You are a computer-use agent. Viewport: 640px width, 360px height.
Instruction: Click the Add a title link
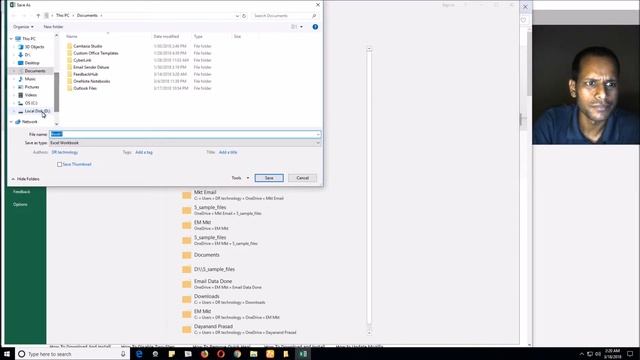pos(228,152)
